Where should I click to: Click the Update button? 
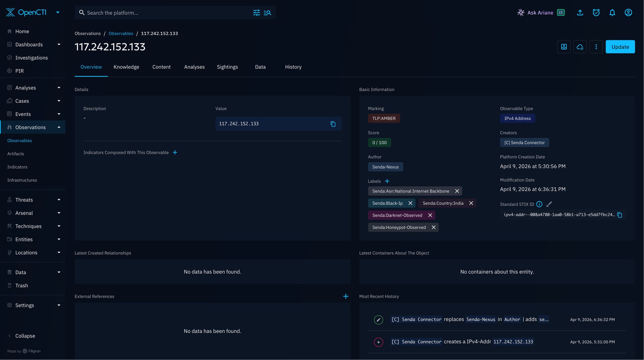point(620,47)
